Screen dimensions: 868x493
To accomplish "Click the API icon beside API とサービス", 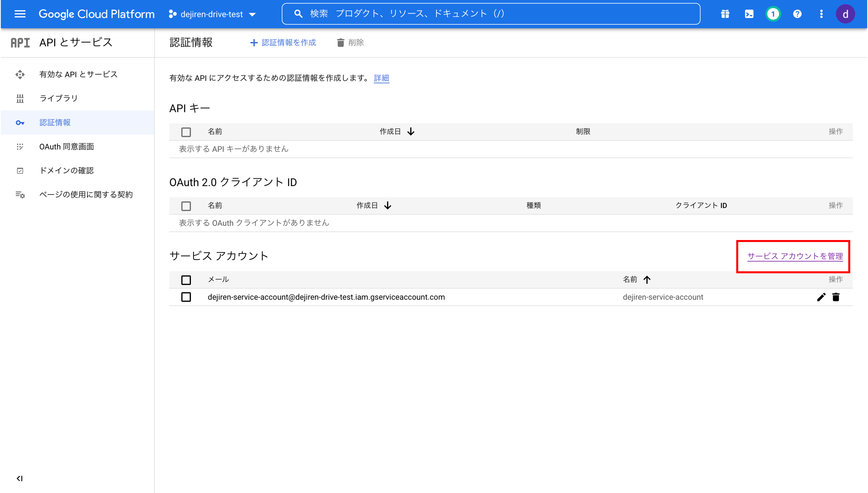I will (x=20, y=43).
